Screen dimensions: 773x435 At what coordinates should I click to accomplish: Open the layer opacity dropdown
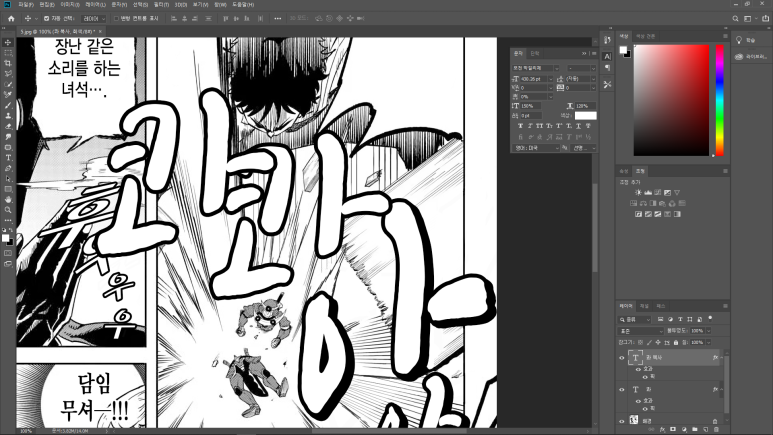708,331
